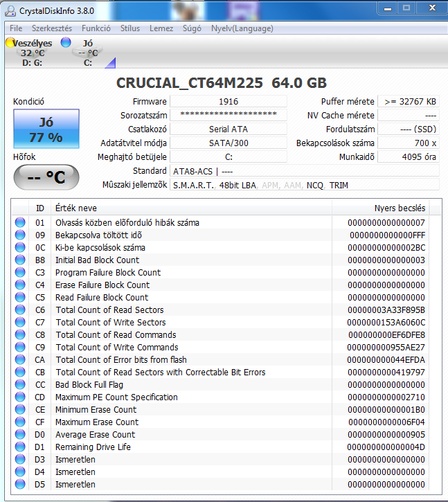Click the Fordulatszám value ---- (SSD)
448x502 pixels.
pos(409,129)
